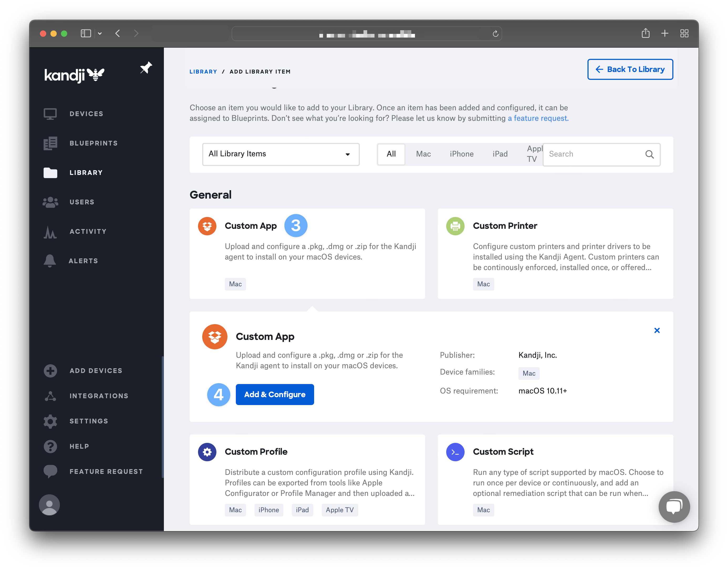Open Integrations page from sidebar
728x570 pixels.
(98, 396)
